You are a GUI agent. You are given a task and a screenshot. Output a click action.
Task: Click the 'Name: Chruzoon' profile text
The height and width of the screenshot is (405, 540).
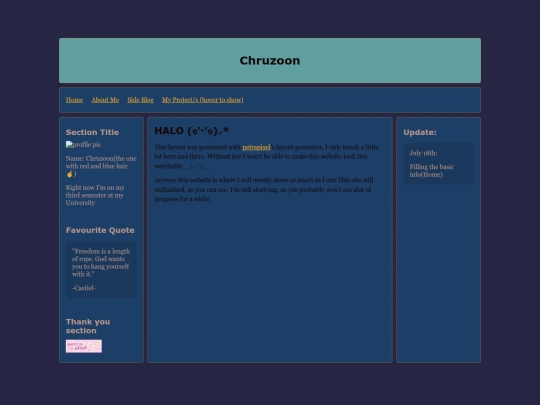coord(101,166)
